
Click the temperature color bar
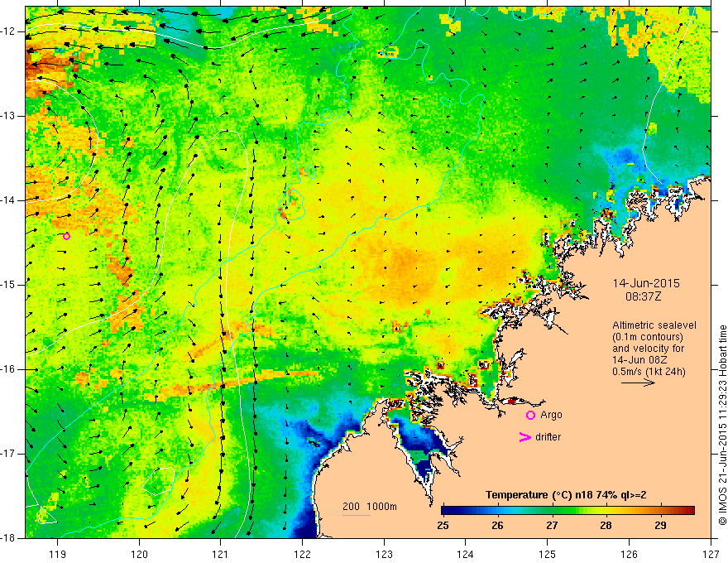(568, 510)
